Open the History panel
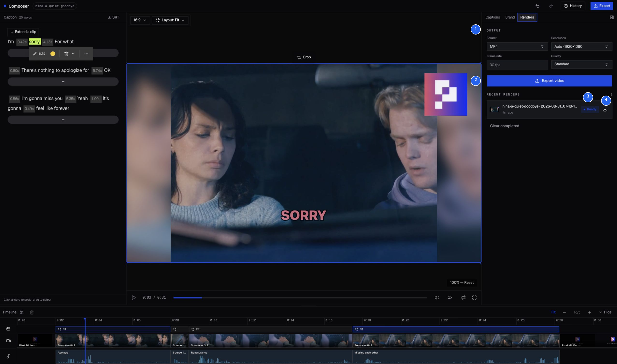The height and width of the screenshot is (364, 617). tap(573, 6)
